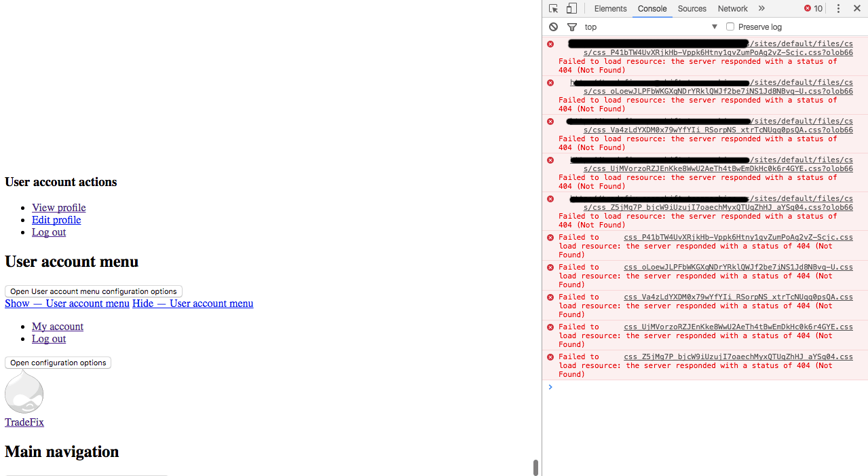Close the DevTools panel
The image size is (868, 476).
pos(856,9)
